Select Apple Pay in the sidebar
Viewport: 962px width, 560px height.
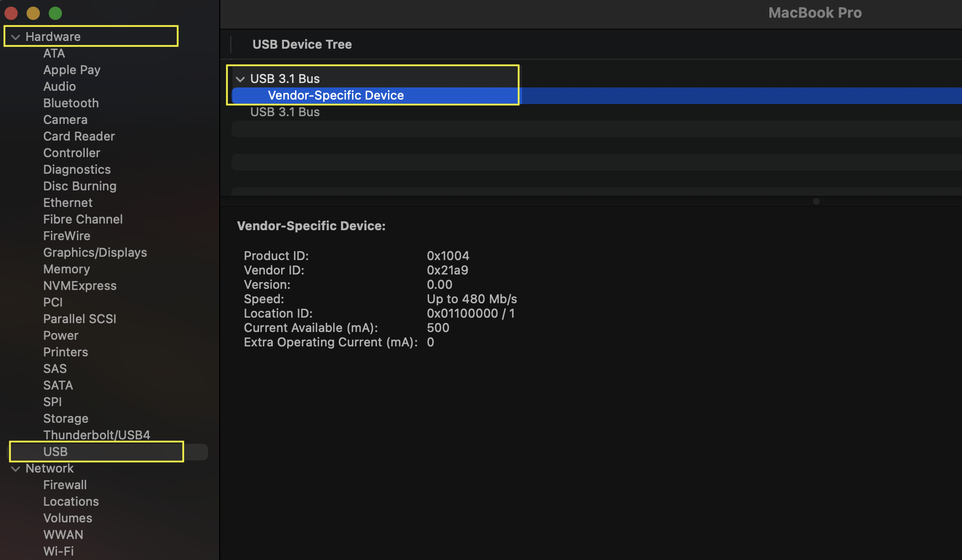(x=71, y=70)
